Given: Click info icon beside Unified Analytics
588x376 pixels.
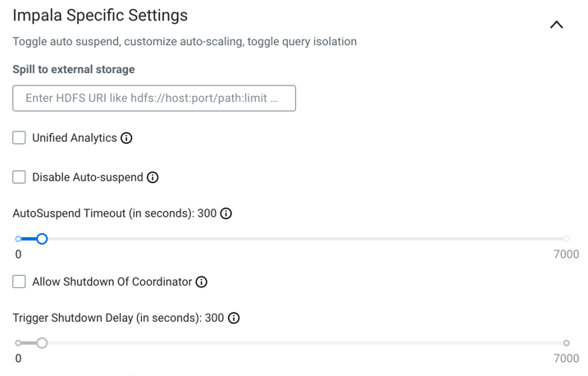Looking at the screenshot, I should pyautogui.click(x=126, y=138).
